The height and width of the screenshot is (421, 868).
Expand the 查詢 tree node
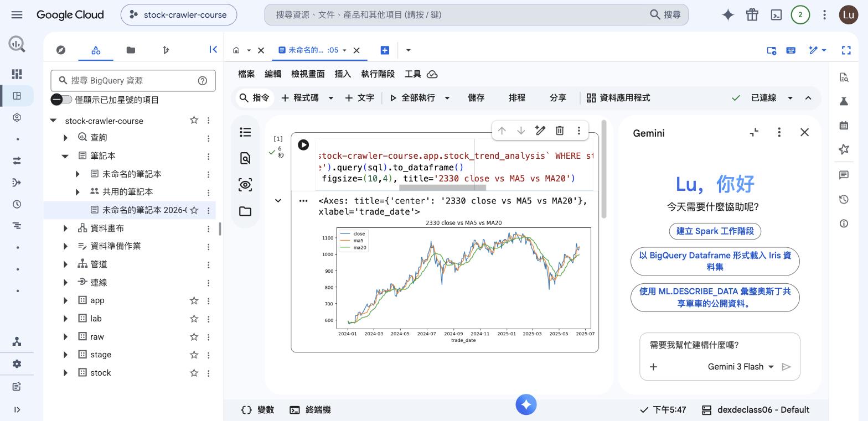click(65, 138)
